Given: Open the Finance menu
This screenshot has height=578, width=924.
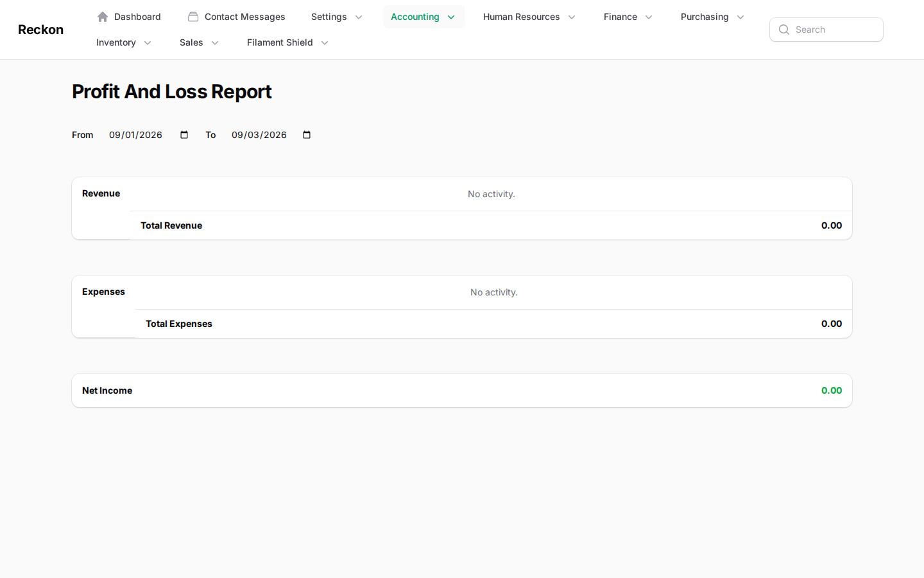Looking at the screenshot, I should coord(628,17).
